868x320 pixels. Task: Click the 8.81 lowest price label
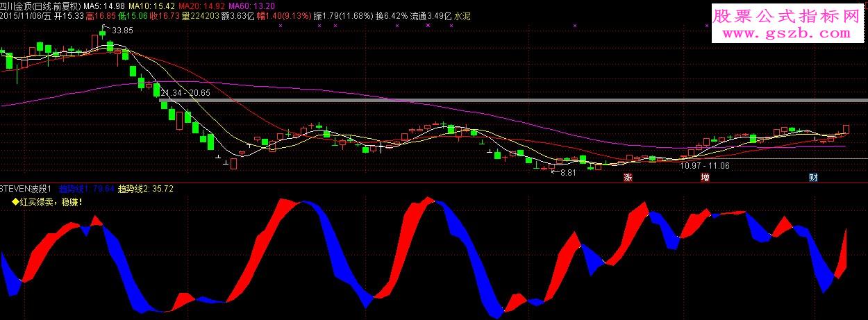(568, 172)
